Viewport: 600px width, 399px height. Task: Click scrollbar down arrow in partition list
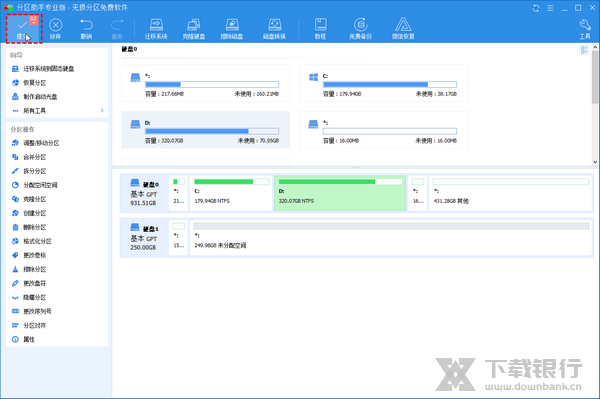coord(595,162)
